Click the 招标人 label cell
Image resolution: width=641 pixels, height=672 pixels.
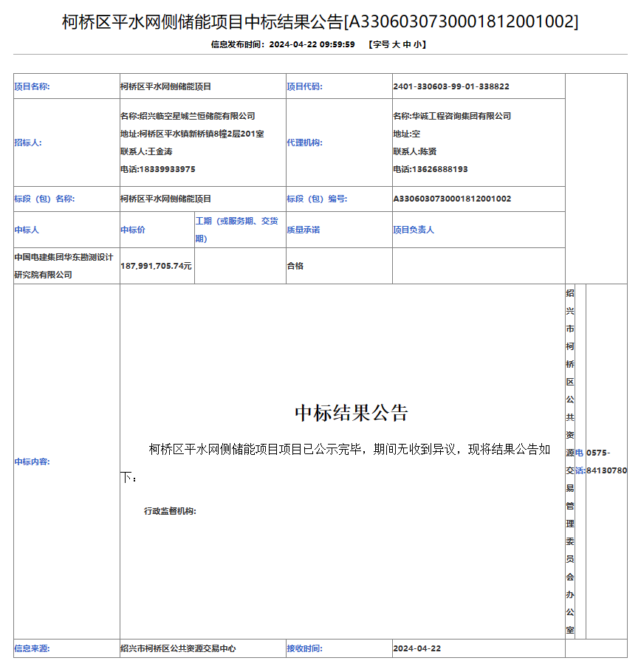pyautogui.click(x=28, y=143)
